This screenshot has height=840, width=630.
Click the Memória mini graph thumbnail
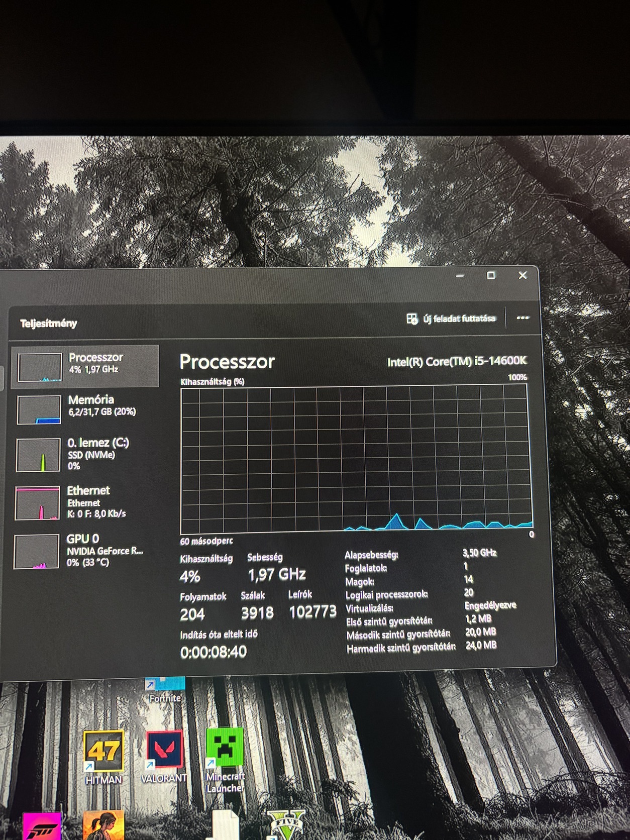pyautogui.click(x=39, y=409)
